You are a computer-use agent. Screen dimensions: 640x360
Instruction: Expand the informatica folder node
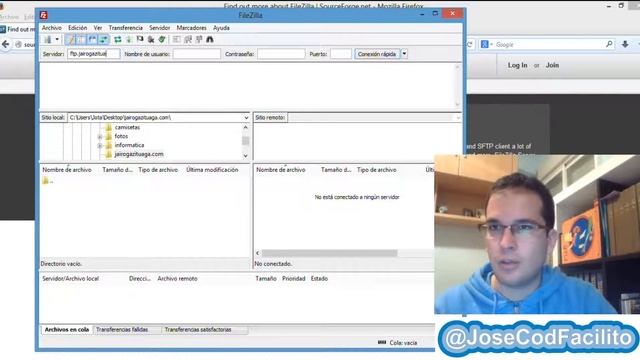click(x=100, y=146)
